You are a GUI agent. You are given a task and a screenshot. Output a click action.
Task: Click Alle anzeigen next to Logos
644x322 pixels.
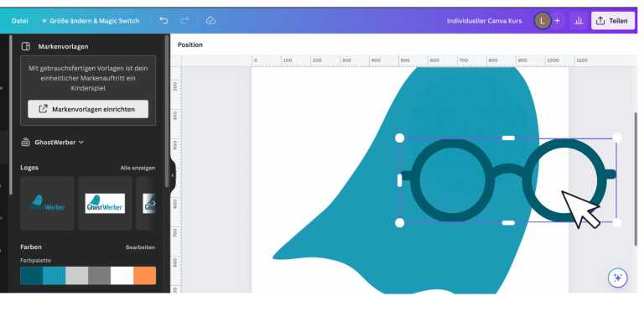tap(138, 168)
